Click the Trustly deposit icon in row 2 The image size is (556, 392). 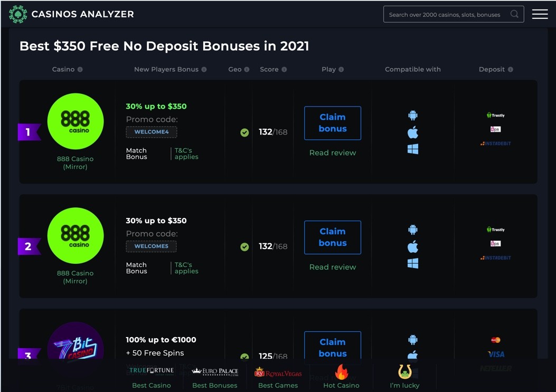496,230
